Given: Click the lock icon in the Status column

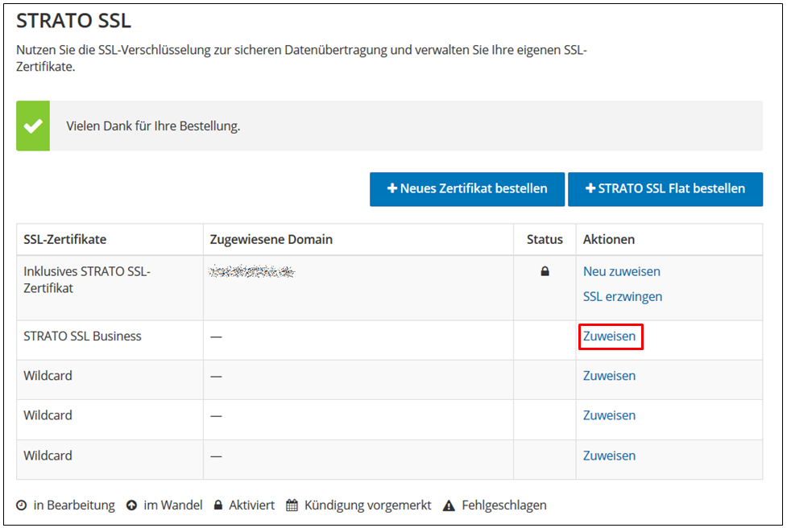Looking at the screenshot, I should click(544, 272).
